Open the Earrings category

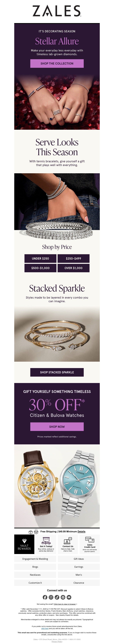tap(79, 567)
